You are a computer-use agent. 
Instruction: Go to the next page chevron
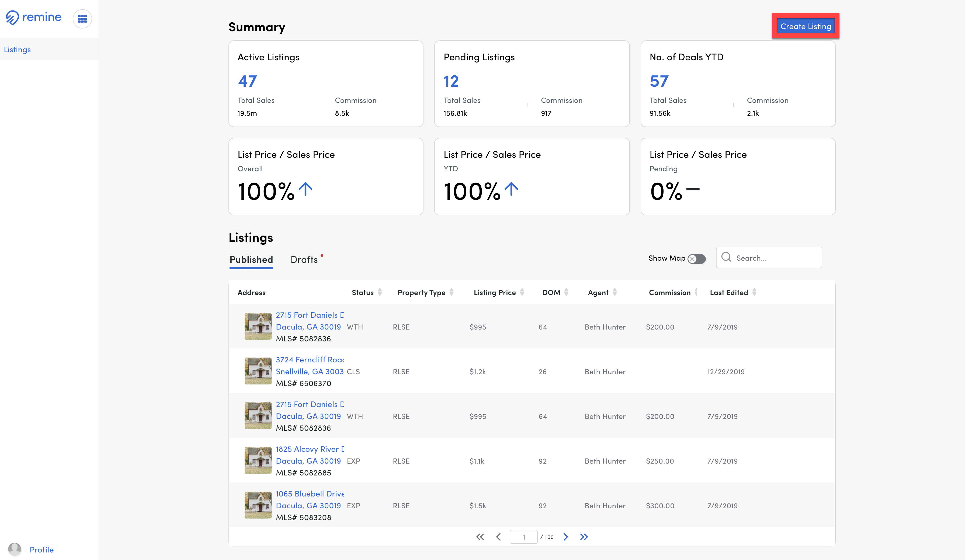click(x=565, y=537)
